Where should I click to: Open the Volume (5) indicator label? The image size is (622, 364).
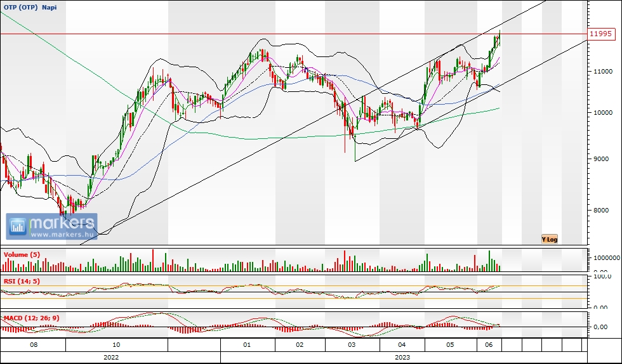pyautogui.click(x=22, y=254)
